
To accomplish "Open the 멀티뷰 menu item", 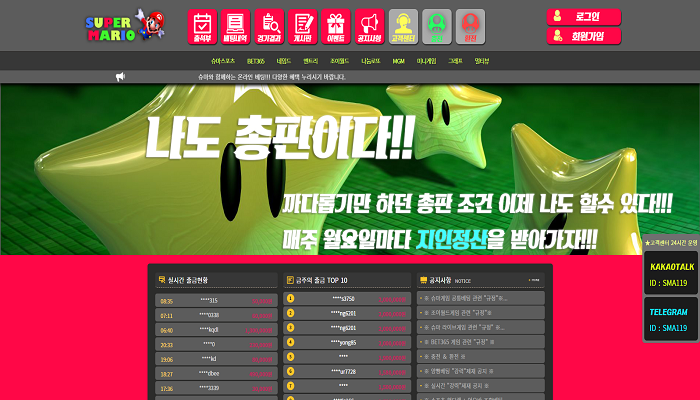I will [x=482, y=61].
